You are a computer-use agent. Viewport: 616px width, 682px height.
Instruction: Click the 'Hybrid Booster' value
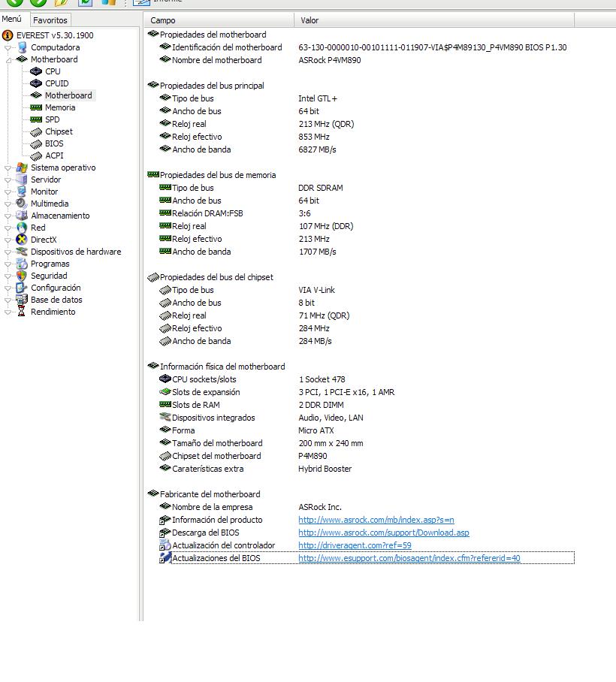325,469
